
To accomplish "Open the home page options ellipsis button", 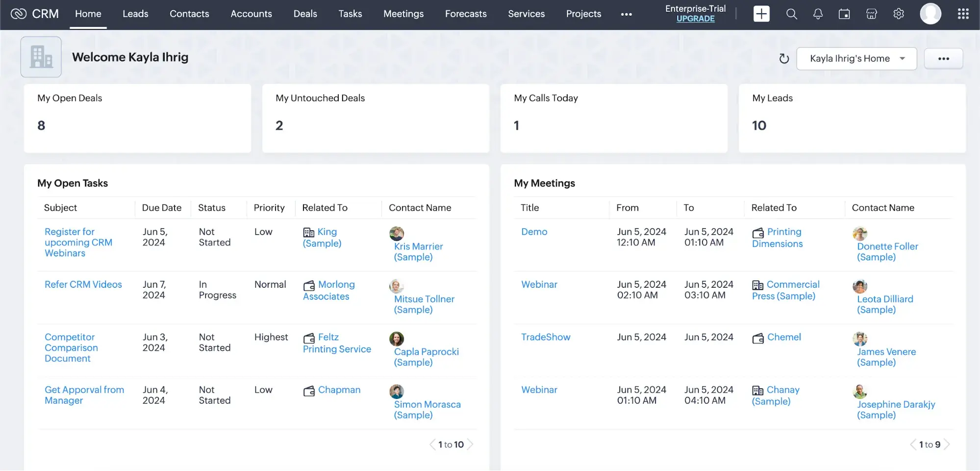I will (943, 59).
